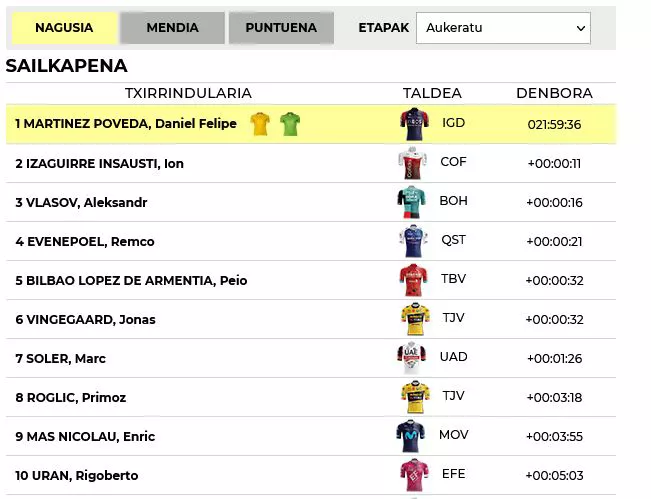This screenshot has width=651, height=499.
Task: Click the UAD team jersey icon
Action: pos(412,358)
